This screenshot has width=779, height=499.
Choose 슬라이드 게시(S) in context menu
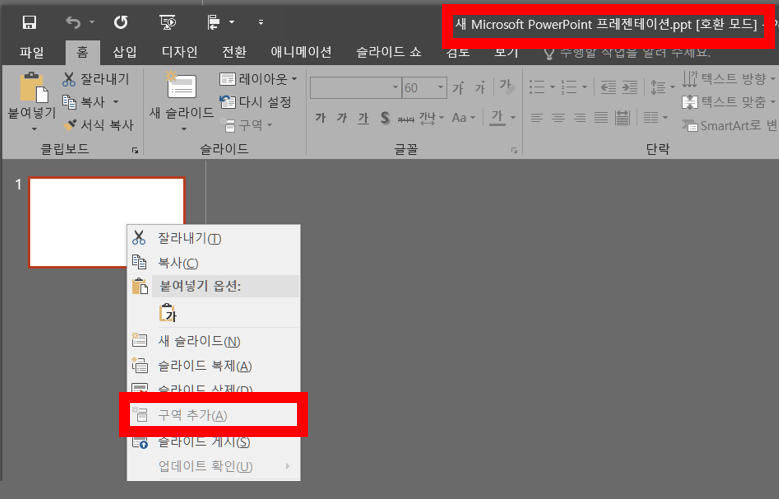(214, 442)
